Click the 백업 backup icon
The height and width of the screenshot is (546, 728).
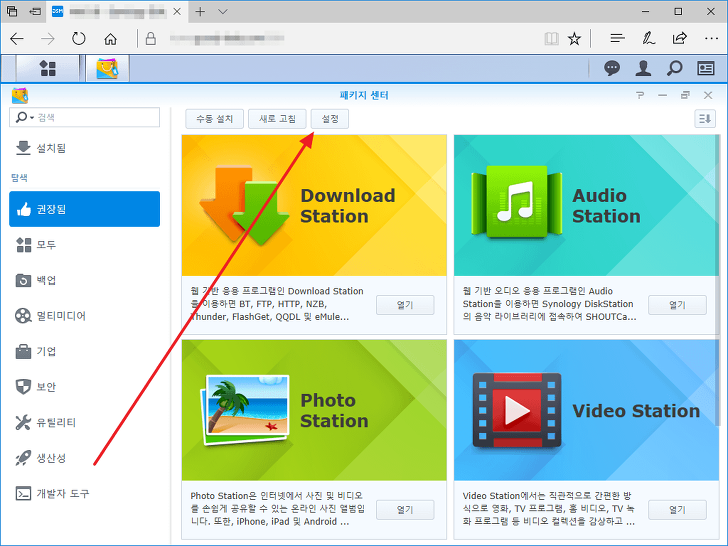[x=23, y=280]
